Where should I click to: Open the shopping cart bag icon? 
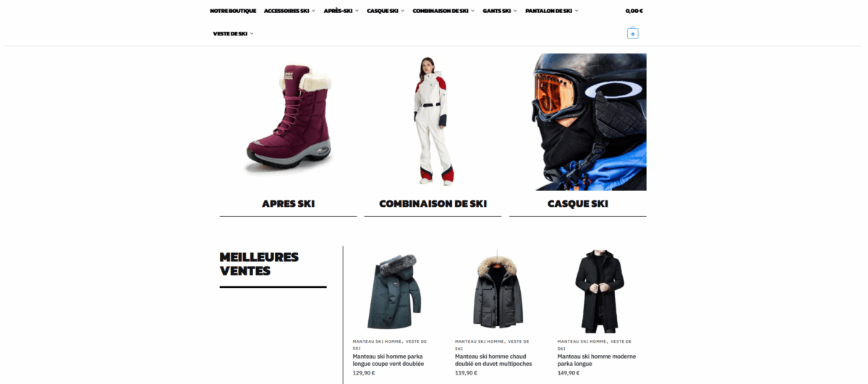tap(633, 33)
